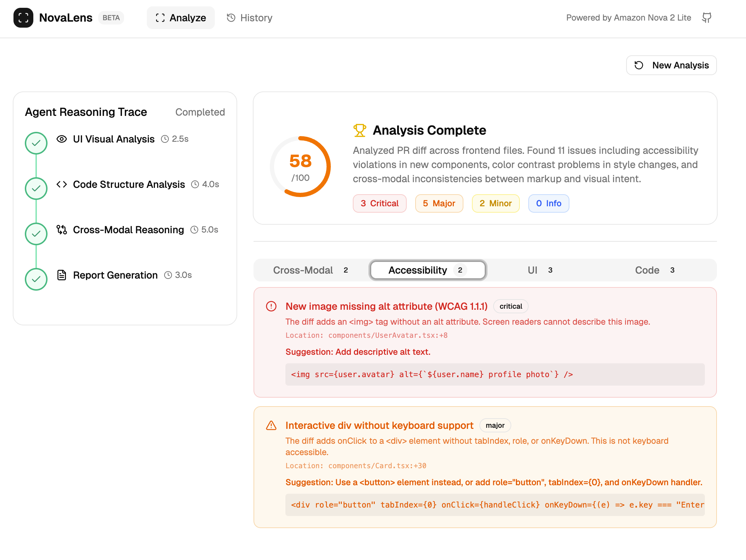The height and width of the screenshot is (560, 746).
Task: Switch to the Cross-Modal tab
Action: point(310,270)
